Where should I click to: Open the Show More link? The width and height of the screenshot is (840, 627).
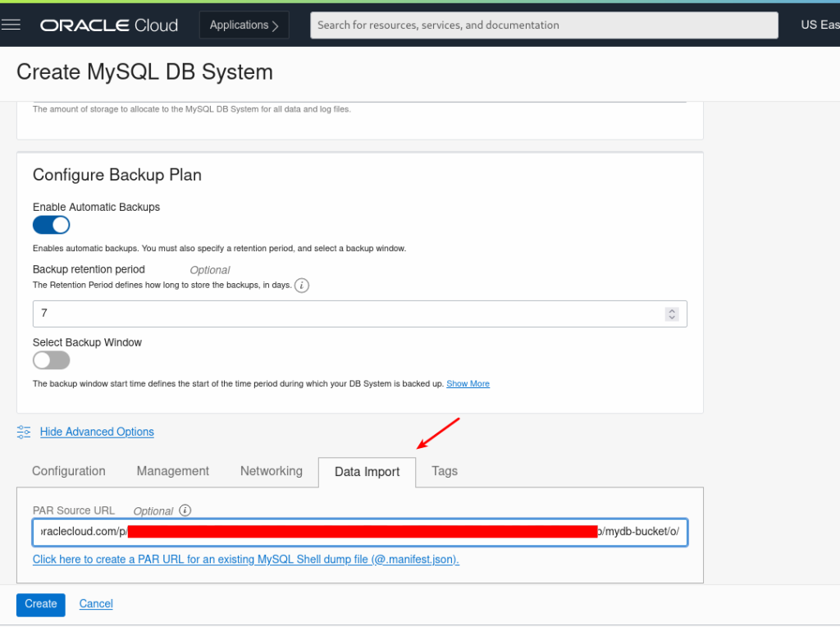point(468,382)
